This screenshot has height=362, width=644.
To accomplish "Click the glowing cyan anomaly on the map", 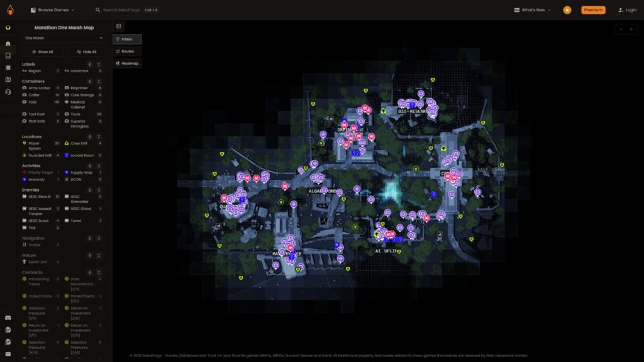I will click(x=390, y=191).
